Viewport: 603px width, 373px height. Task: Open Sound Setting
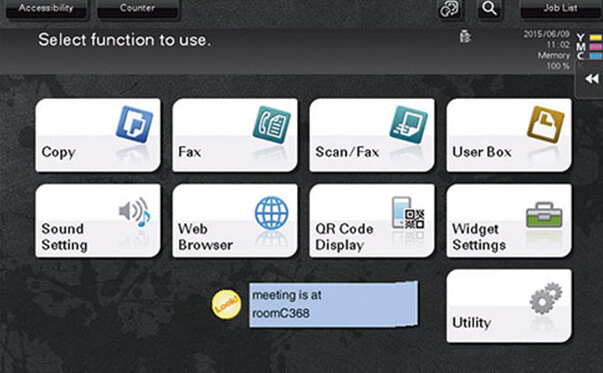(98, 220)
